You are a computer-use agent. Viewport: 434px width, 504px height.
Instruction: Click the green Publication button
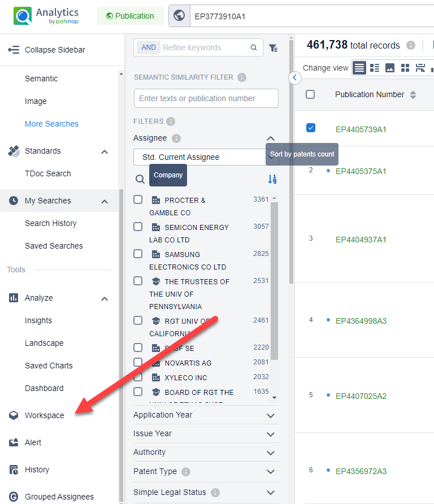point(130,16)
